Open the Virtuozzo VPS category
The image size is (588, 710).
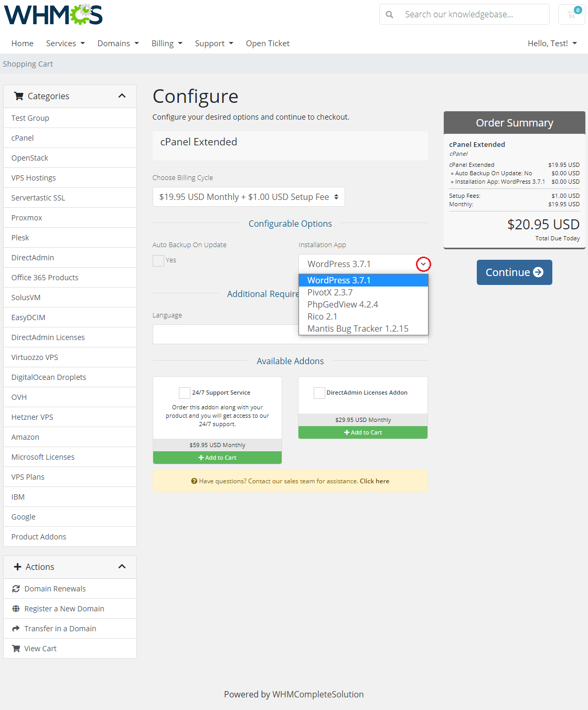pos(70,357)
